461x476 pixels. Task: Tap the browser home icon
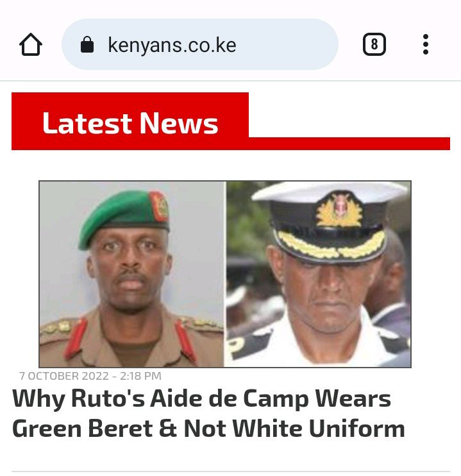click(x=31, y=44)
